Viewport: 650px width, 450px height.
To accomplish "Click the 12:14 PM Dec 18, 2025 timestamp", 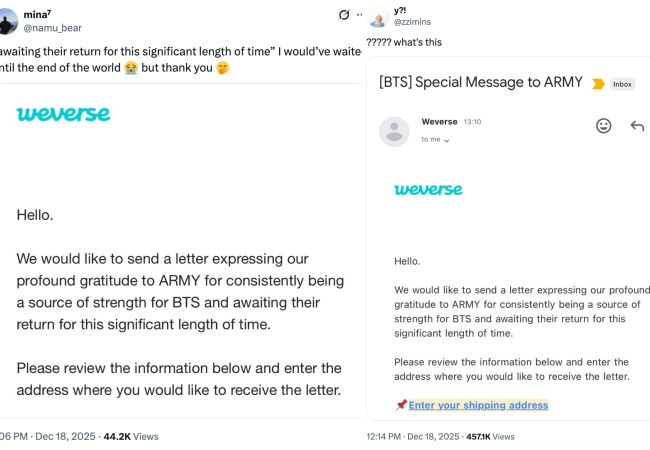I will pyautogui.click(x=410, y=436).
